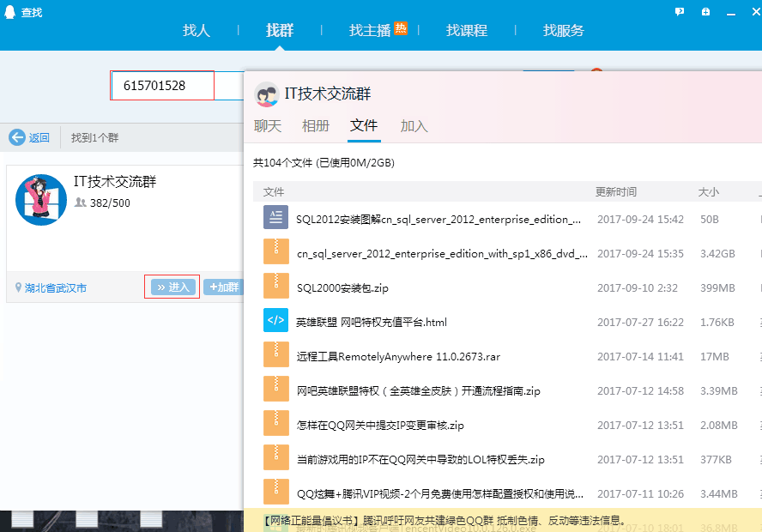
Task: Sort by the 更新时间 column header
Action: (616, 192)
